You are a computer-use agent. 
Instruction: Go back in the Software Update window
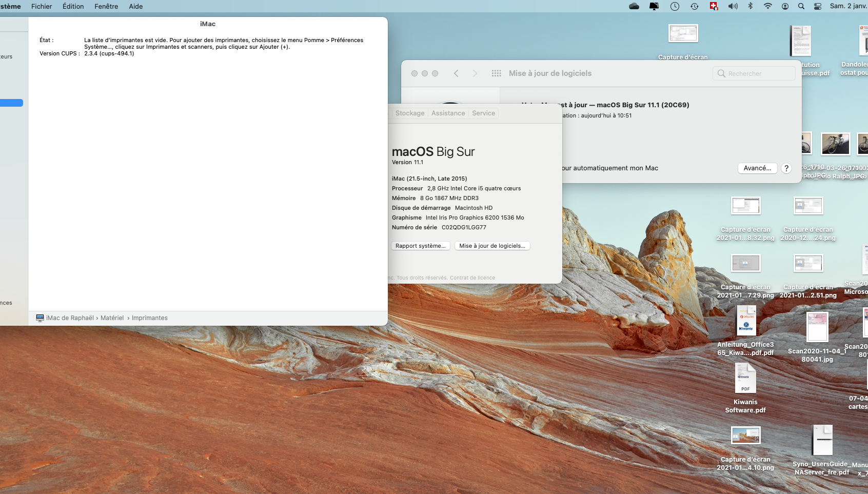[456, 73]
